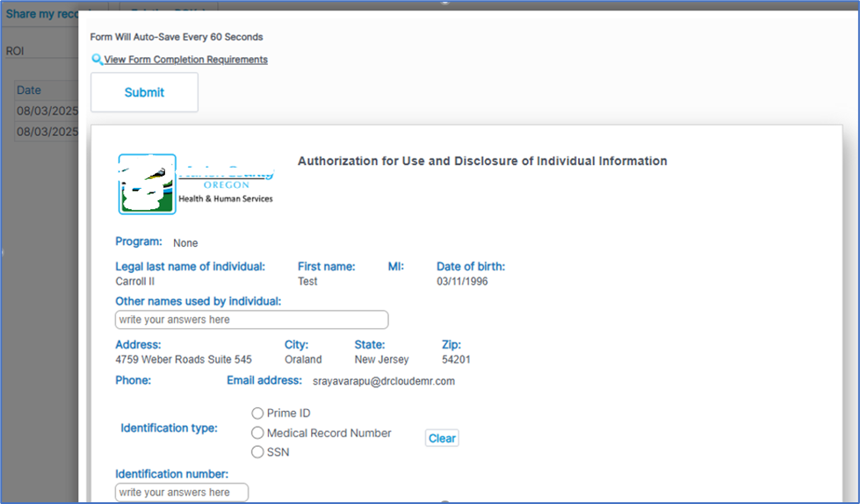
Task: Click the address 4759 Weber Roads text
Action: pyautogui.click(x=184, y=360)
